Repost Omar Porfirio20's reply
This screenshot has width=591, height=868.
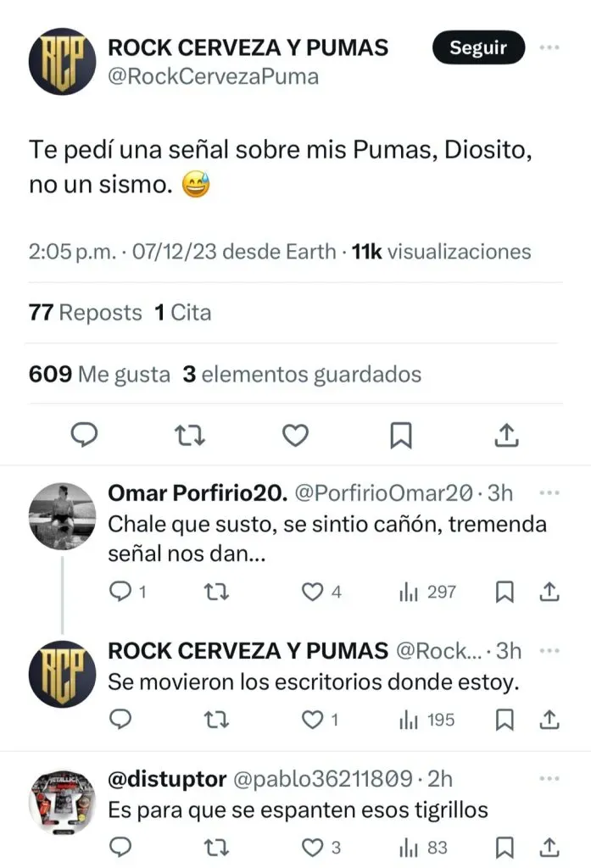(x=217, y=592)
